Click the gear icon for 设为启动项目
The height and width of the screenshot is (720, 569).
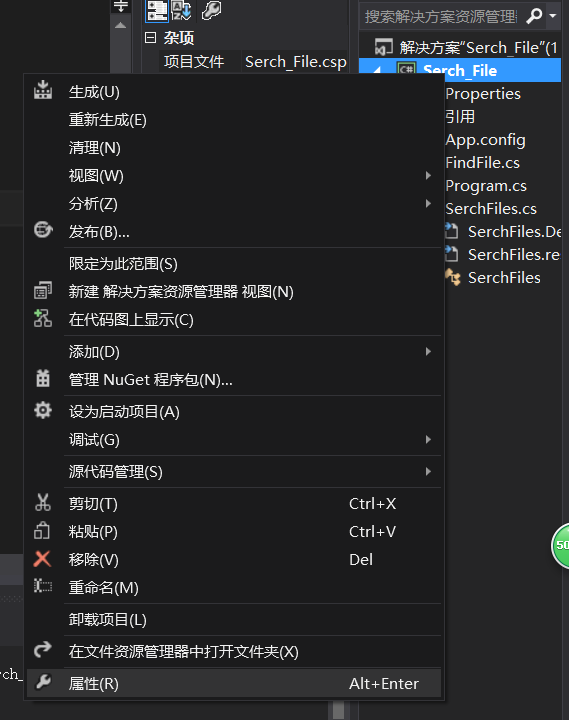point(43,410)
